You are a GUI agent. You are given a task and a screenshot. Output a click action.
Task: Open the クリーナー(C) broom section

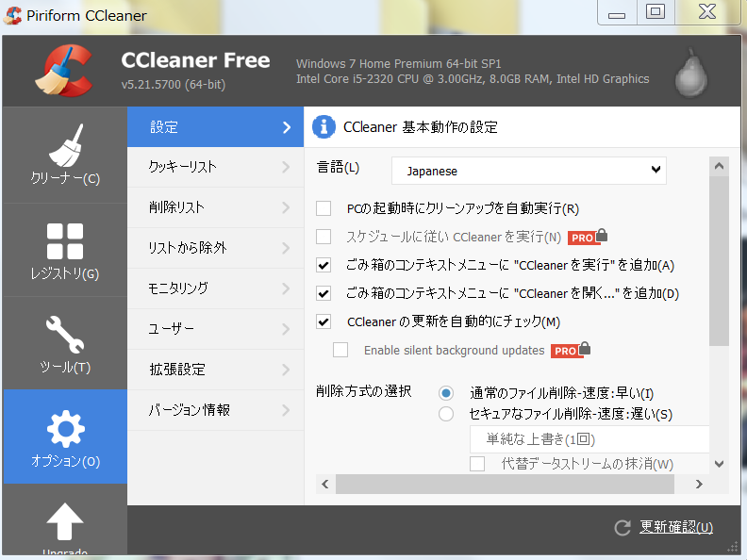[x=65, y=156]
